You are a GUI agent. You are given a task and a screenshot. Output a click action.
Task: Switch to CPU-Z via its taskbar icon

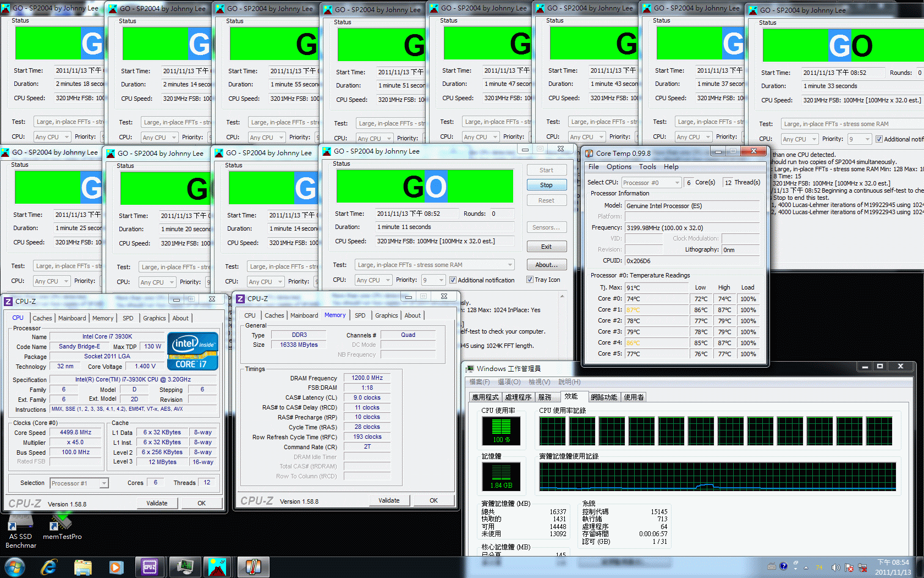[x=150, y=566]
